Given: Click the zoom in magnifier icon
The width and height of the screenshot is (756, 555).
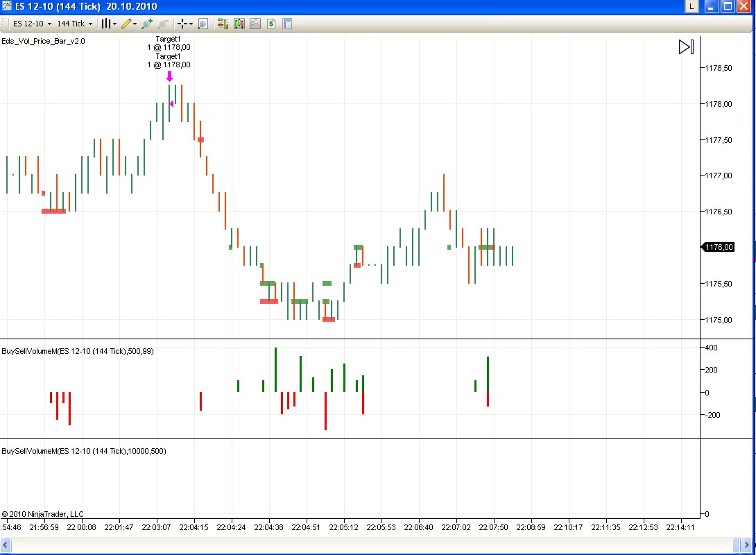Looking at the screenshot, I should [x=146, y=24].
